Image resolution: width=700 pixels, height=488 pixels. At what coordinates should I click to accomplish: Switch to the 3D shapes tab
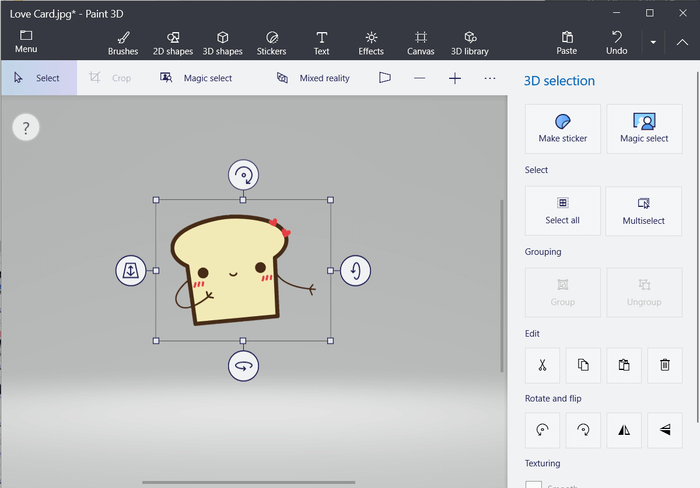[222, 42]
